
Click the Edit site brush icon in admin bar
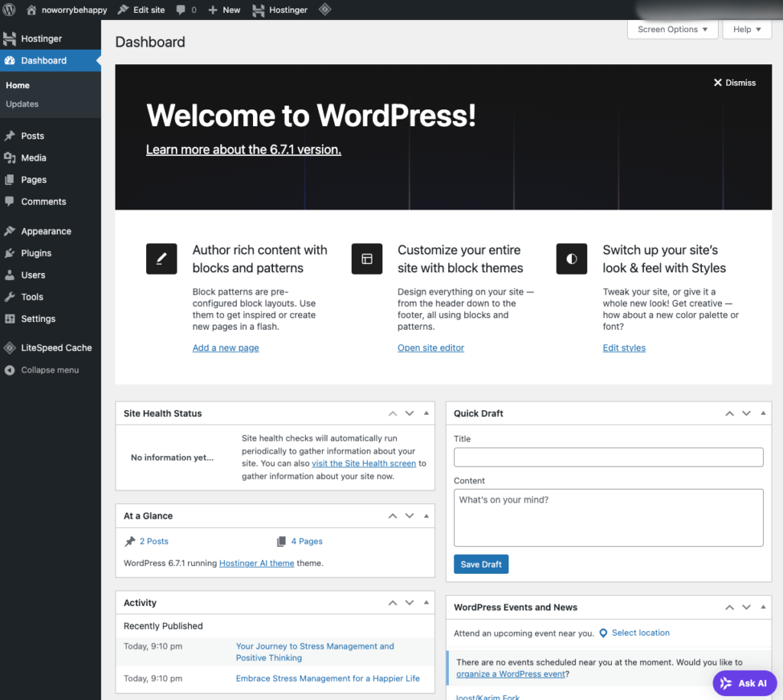point(123,9)
